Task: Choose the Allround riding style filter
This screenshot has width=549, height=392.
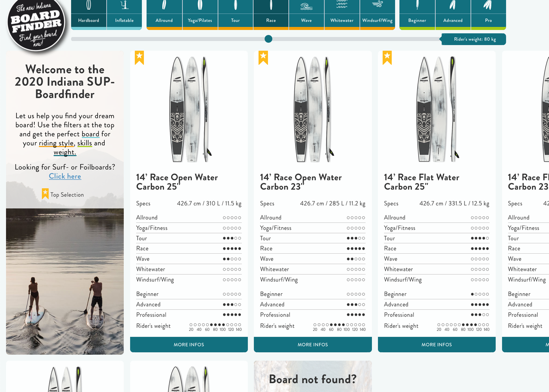Action: (x=164, y=14)
